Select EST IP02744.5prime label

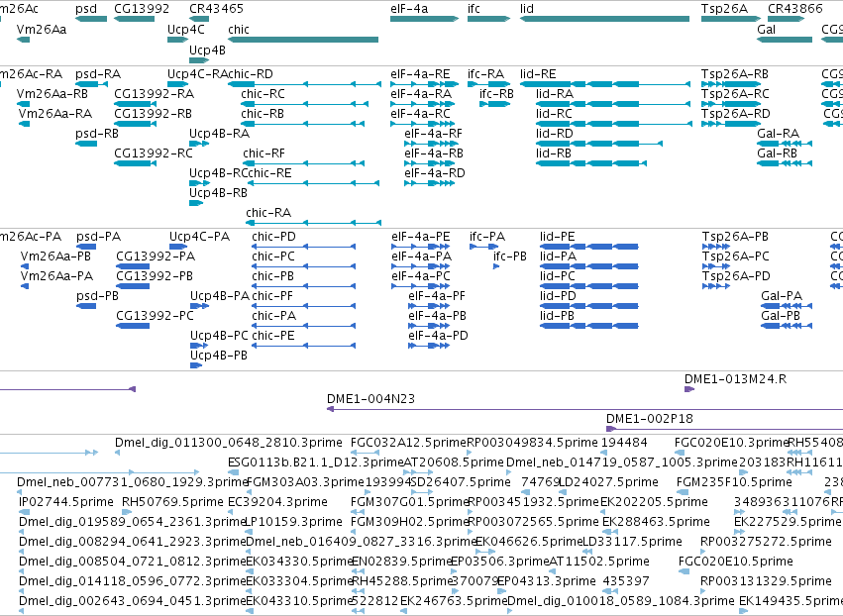click(x=66, y=502)
